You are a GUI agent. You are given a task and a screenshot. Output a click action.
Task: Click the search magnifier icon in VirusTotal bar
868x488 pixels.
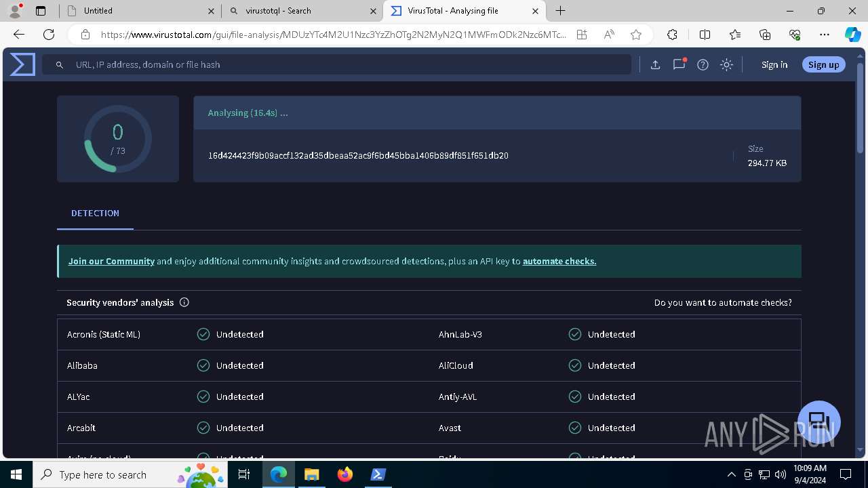click(x=60, y=64)
